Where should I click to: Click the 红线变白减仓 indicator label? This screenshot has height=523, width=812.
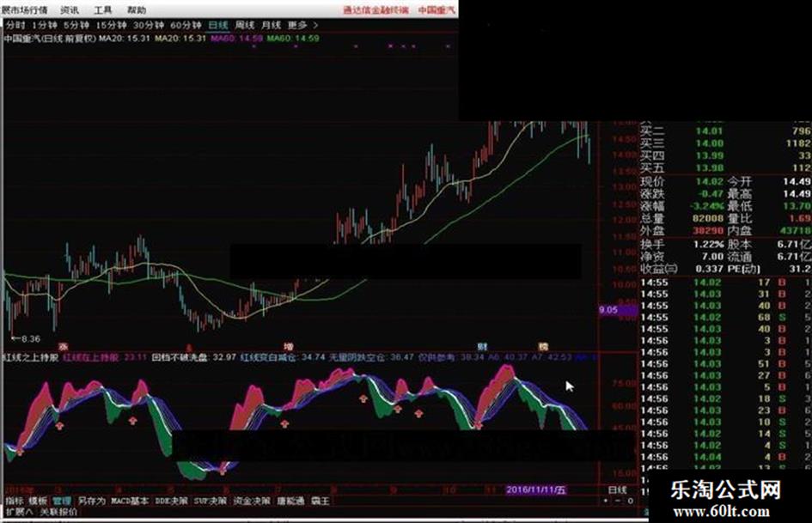coord(283,357)
